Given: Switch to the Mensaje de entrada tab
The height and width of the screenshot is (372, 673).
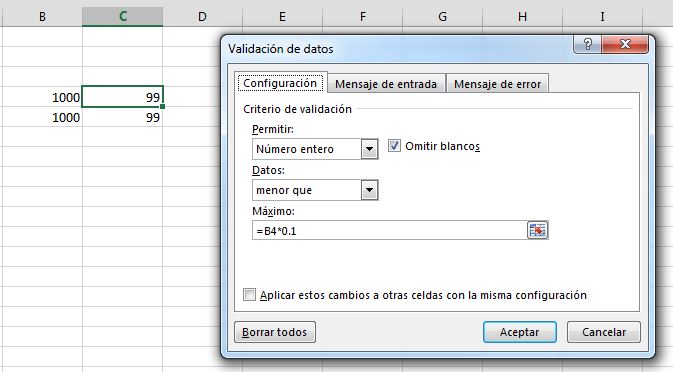Looking at the screenshot, I should [386, 84].
